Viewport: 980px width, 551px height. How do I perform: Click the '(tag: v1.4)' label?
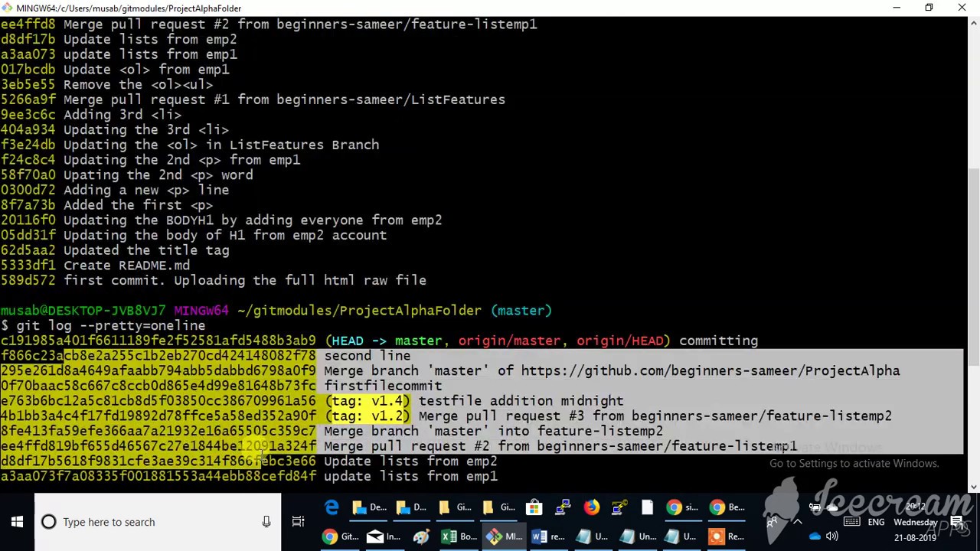367,401
